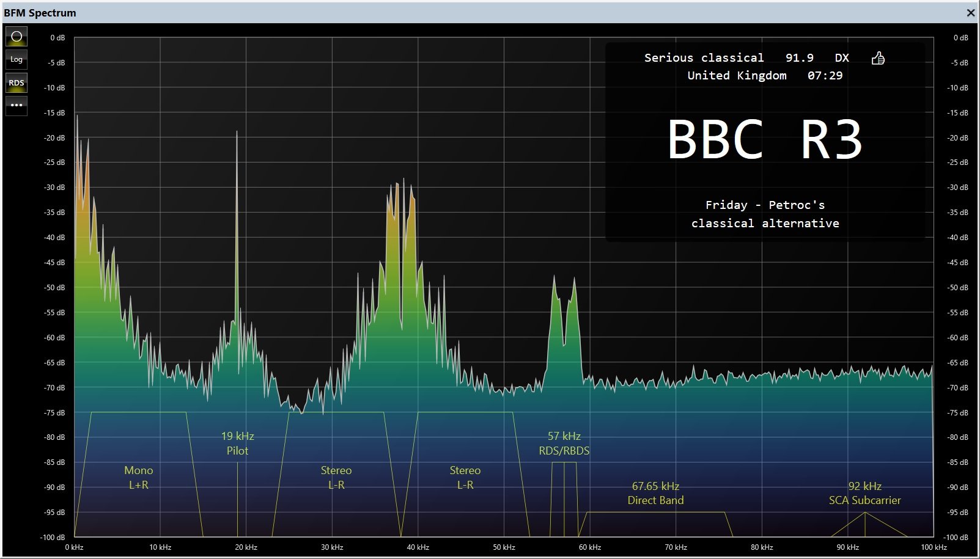
Task: Select the 91.9 frequency readout
Action: point(799,58)
